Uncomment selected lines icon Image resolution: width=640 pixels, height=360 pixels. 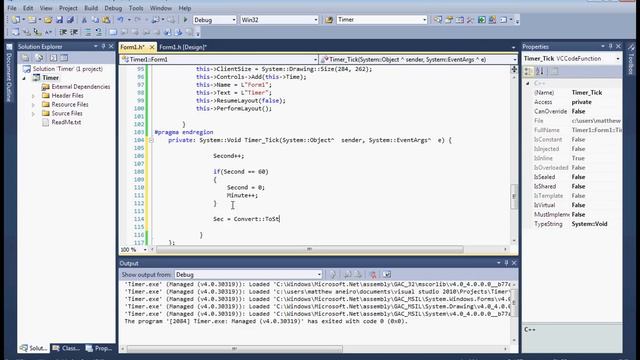point(98,32)
